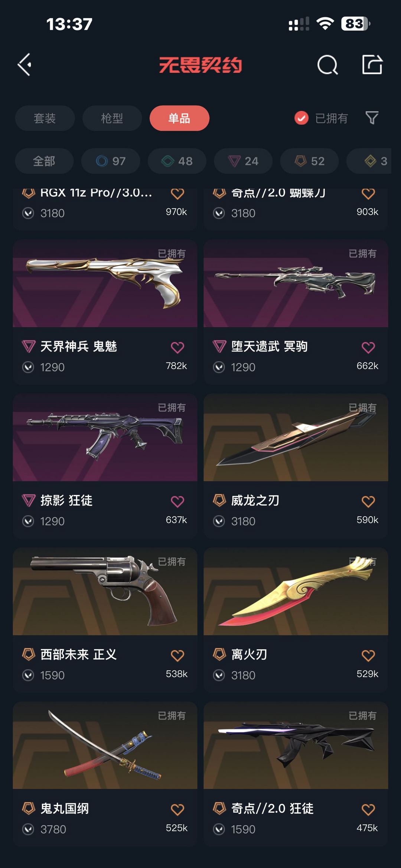Tap the back arrow icon
401x868 pixels.
(x=25, y=65)
